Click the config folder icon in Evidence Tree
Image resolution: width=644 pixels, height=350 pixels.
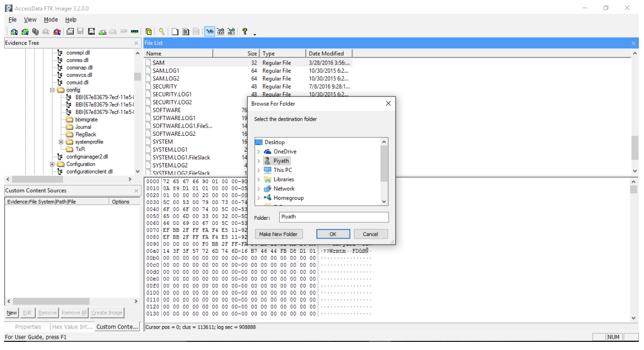click(61, 90)
